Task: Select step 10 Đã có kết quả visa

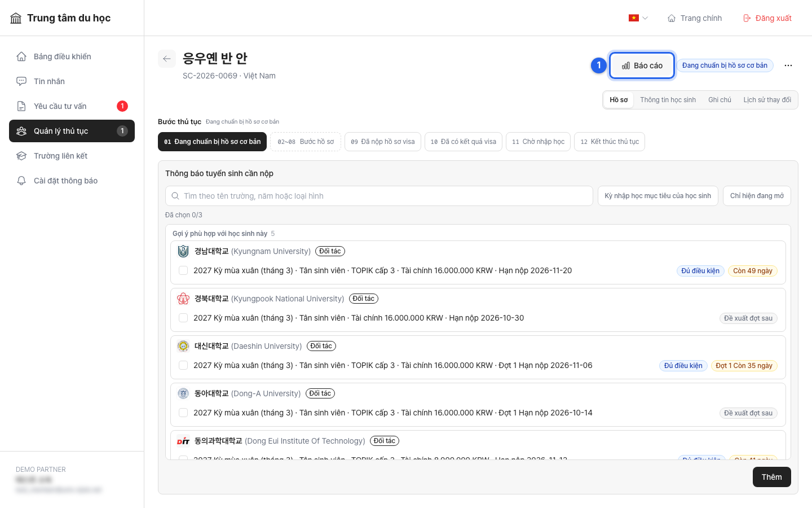Action: [464, 142]
